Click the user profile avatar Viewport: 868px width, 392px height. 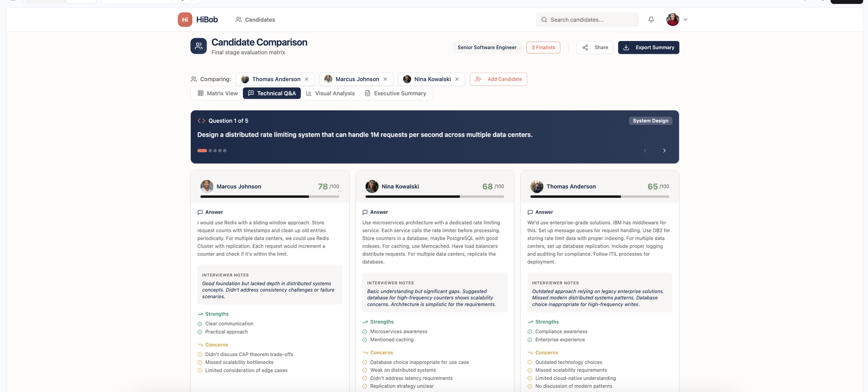pyautogui.click(x=673, y=19)
